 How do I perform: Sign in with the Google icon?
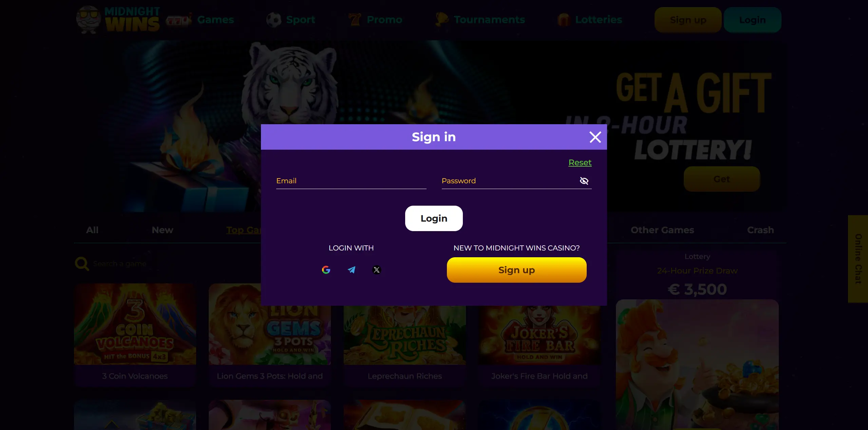pyautogui.click(x=326, y=270)
